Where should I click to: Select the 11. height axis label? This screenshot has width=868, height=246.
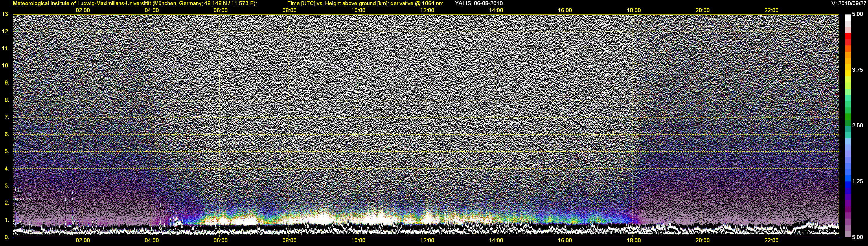[6, 49]
